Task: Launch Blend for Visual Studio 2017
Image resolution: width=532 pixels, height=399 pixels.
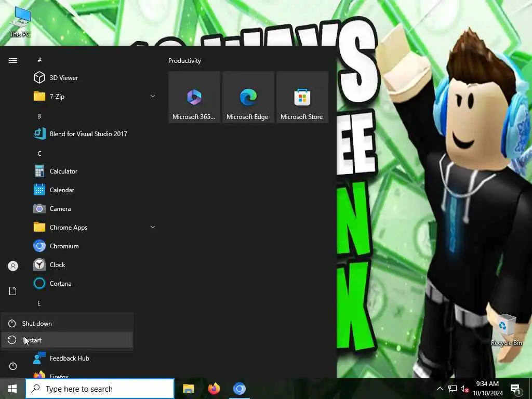Action: (x=95, y=134)
